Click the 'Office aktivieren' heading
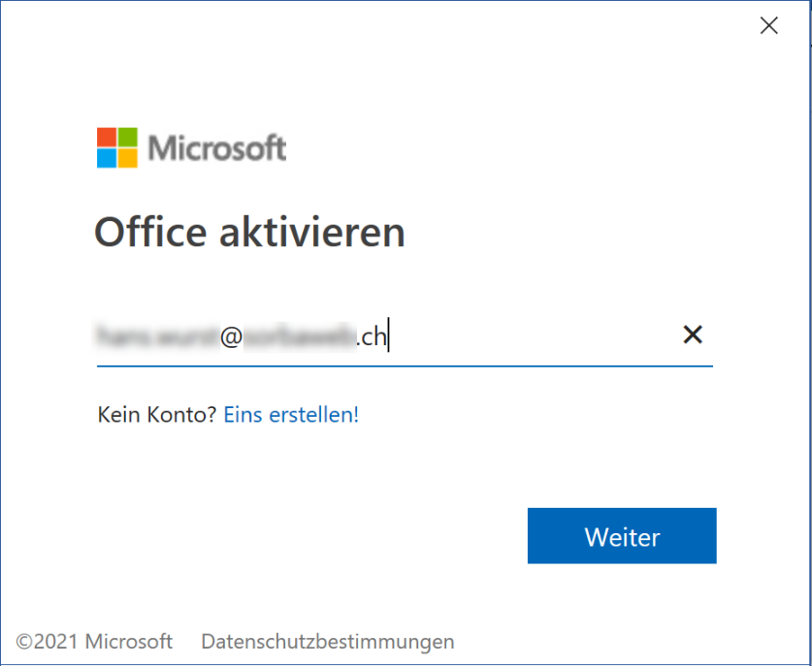The height and width of the screenshot is (666, 812). point(249,233)
